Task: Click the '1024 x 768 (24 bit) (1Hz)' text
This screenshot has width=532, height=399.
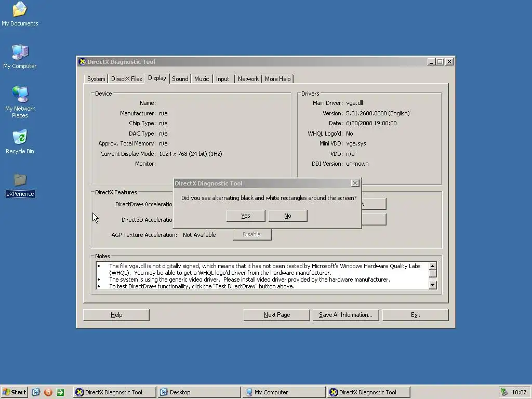Action: 190,154
